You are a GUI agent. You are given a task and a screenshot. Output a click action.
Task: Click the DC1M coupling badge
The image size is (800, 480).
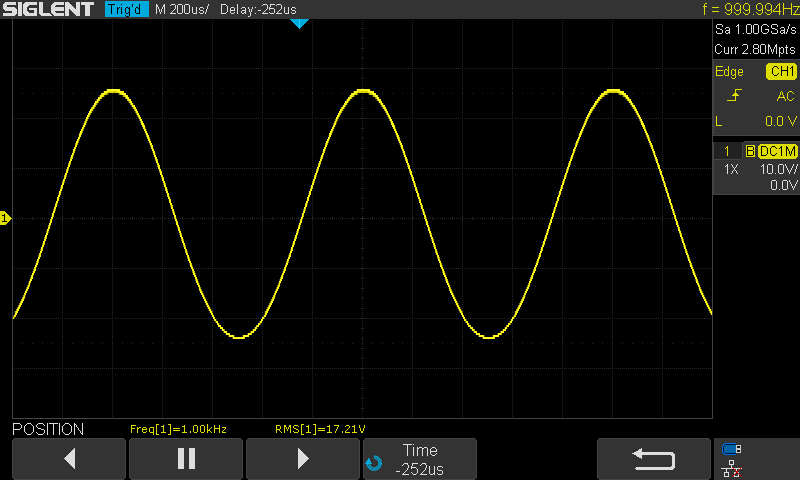[778, 151]
